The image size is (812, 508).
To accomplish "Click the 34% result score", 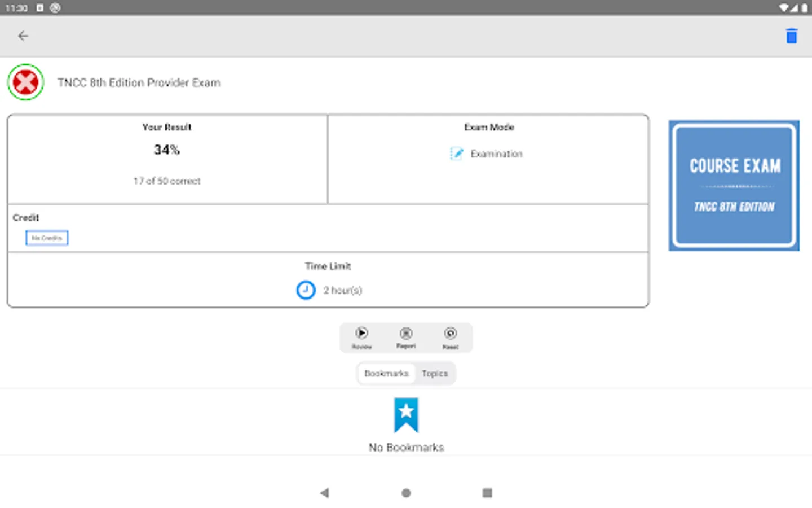I will tap(167, 150).
